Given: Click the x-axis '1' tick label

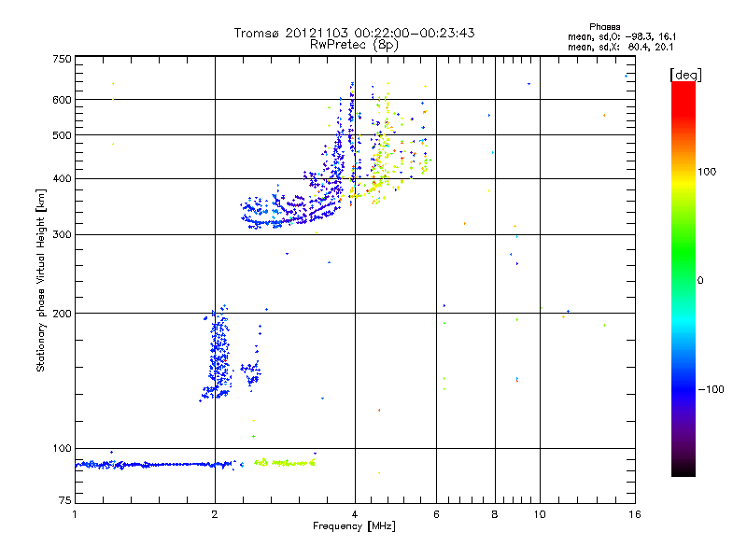Looking at the screenshot, I should coord(75,514).
